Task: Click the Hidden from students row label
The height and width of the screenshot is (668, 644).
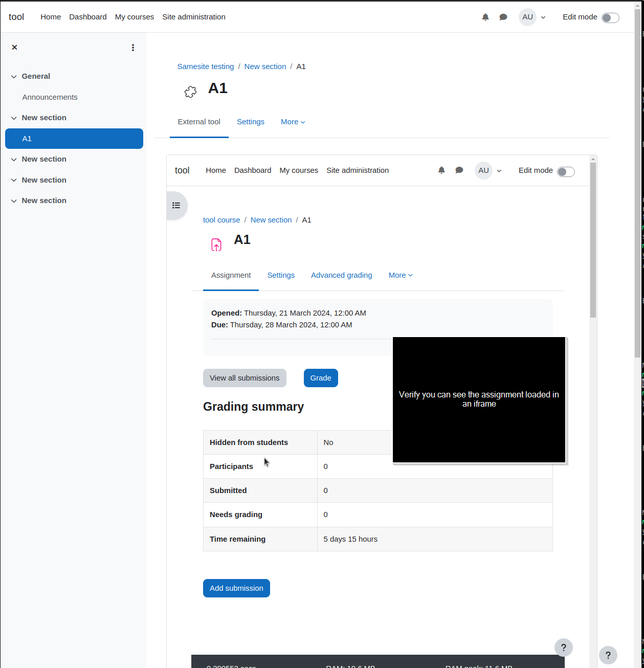Action: [249, 442]
